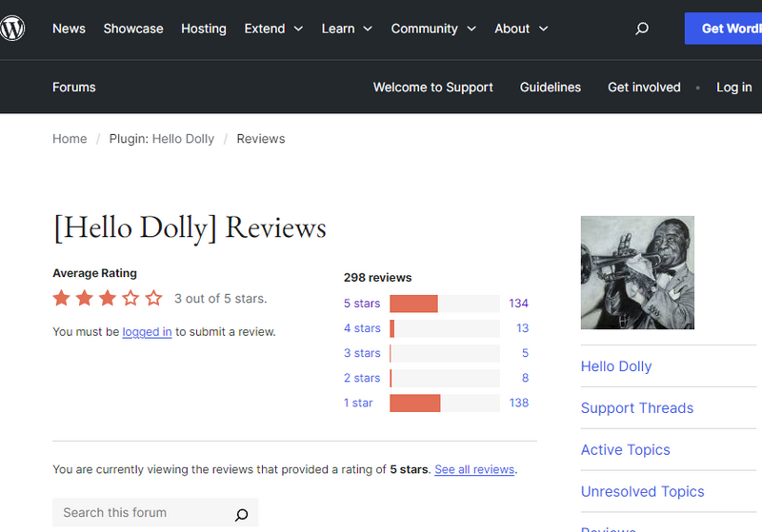
Task: Click the logged in link
Action: click(147, 332)
